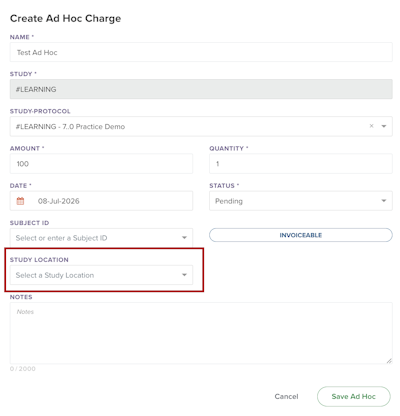Click the 0 / 2000 character counter
Viewport: 400px width, 416px height.
pyautogui.click(x=23, y=369)
